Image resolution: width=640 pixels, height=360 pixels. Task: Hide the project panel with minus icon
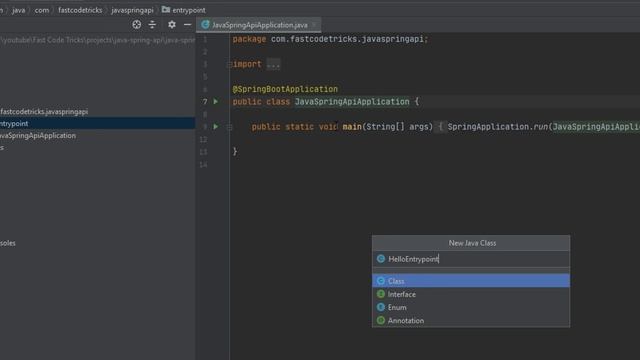tap(187, 24)
